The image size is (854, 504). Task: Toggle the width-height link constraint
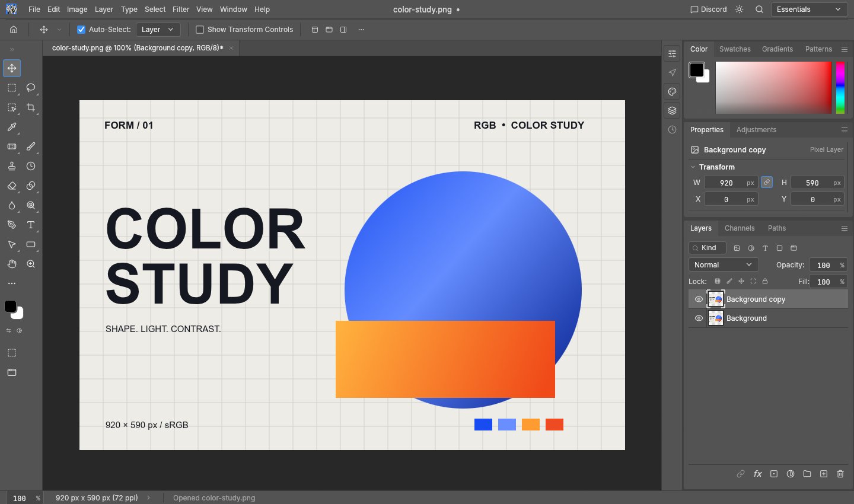[767, 183]
